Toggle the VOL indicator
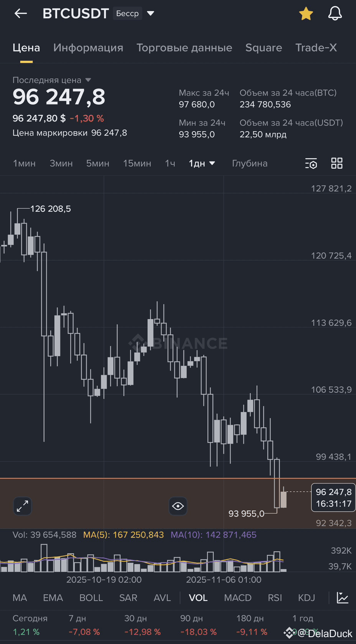The image size is (356, 644). 198,598
